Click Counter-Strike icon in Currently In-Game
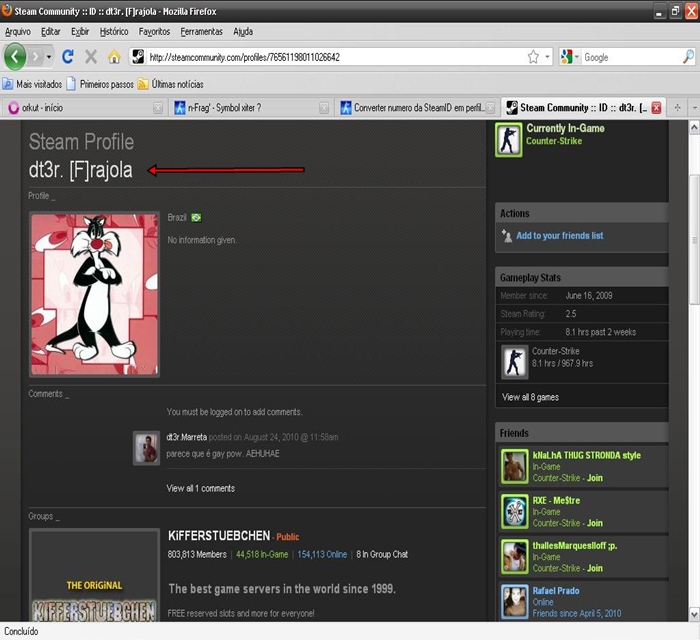Image resolution: width=700 pixels, height=640 pixels. [509, 141]
